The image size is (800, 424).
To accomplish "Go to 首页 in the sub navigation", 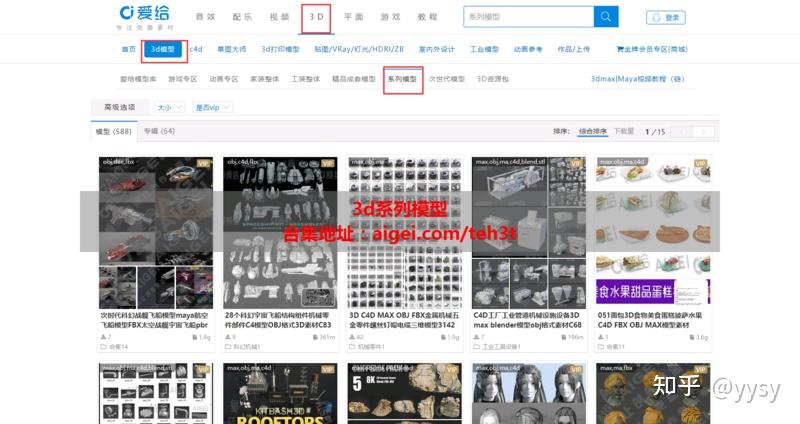I will coord(129,49).
